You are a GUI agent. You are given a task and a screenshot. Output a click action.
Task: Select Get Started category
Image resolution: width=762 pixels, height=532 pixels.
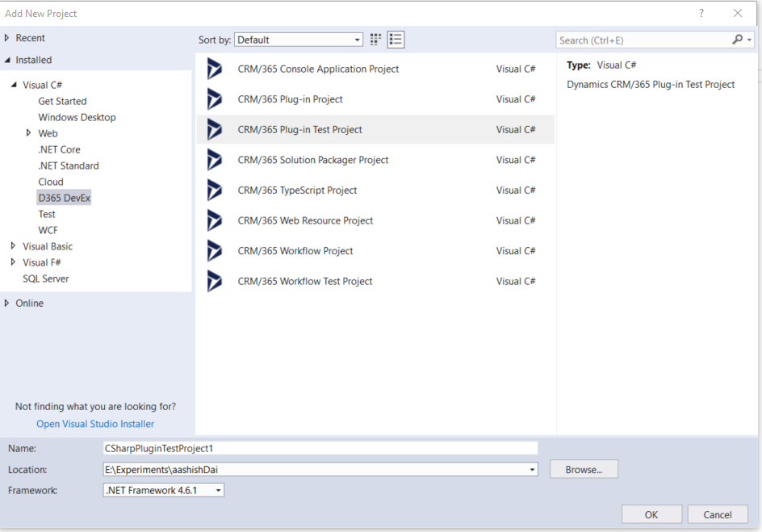pyautogui.click(x=62, y=101)
